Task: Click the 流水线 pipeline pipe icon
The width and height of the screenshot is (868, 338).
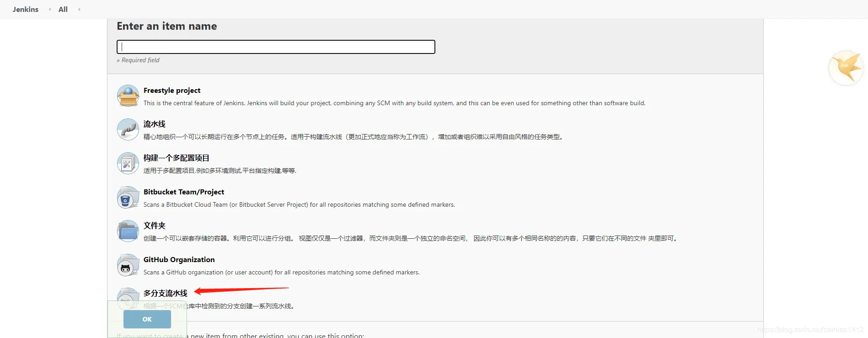Action: [x=128, y=129]
